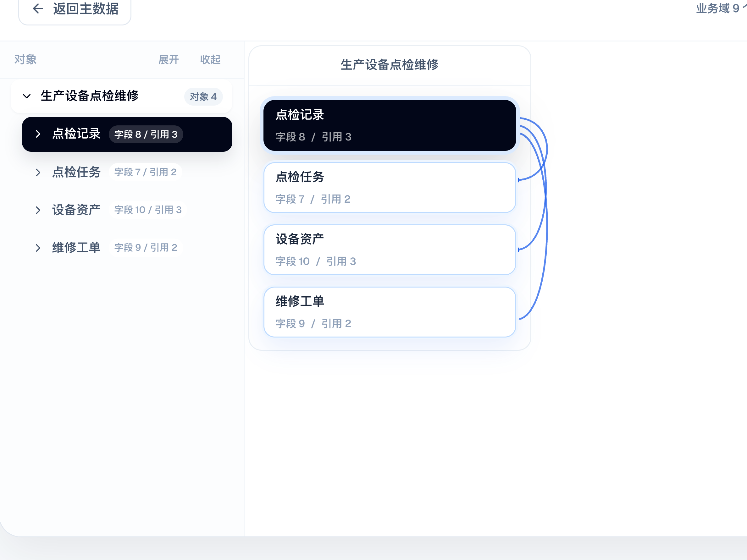Return to master data via 返回主数据

tap(75, 10)
